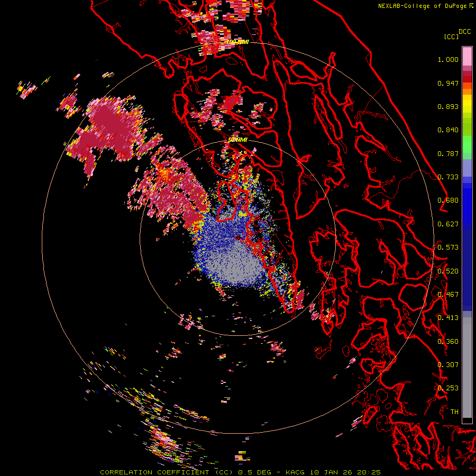The width and height of the screenshot is (476, 476).
Task: Select the 0.360 legend value
Action: click(448, 342)
